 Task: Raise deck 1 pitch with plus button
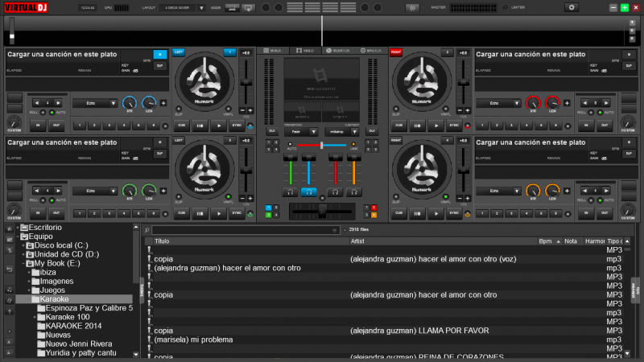click(x=250, y=110)
